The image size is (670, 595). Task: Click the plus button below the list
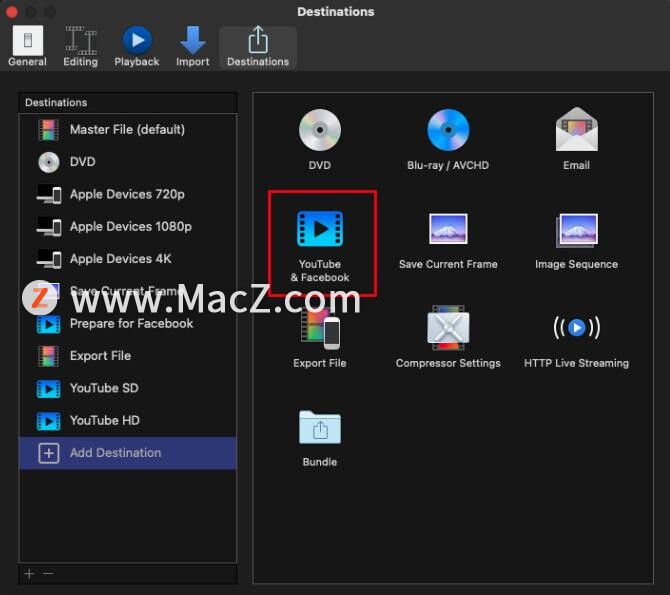click(x=29, y=574)
